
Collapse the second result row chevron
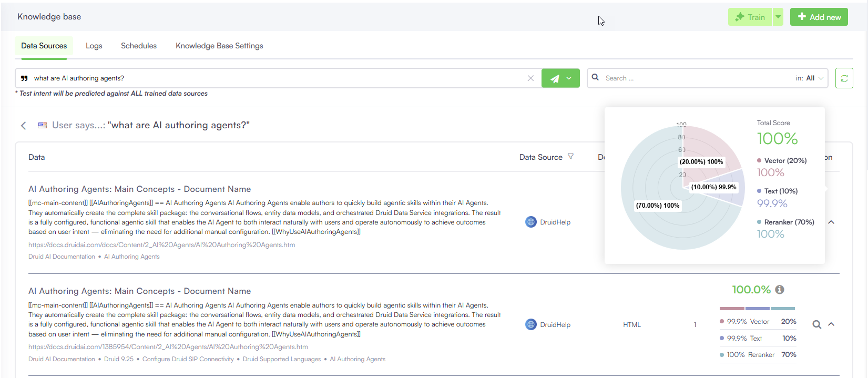[831, 324]
